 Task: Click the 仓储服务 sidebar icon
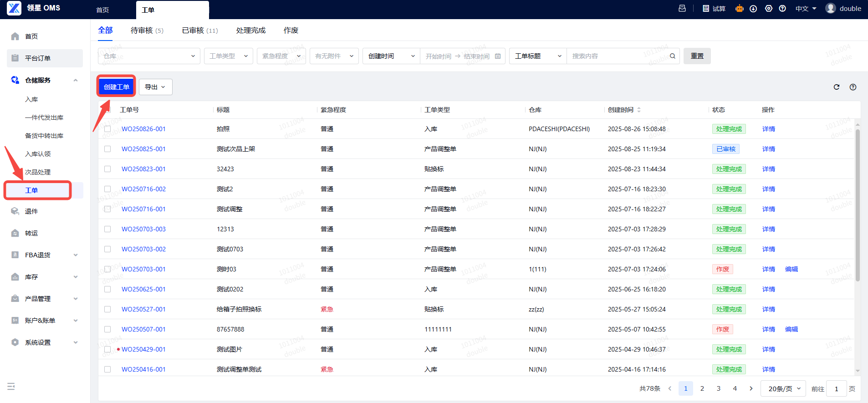(15, 80)
